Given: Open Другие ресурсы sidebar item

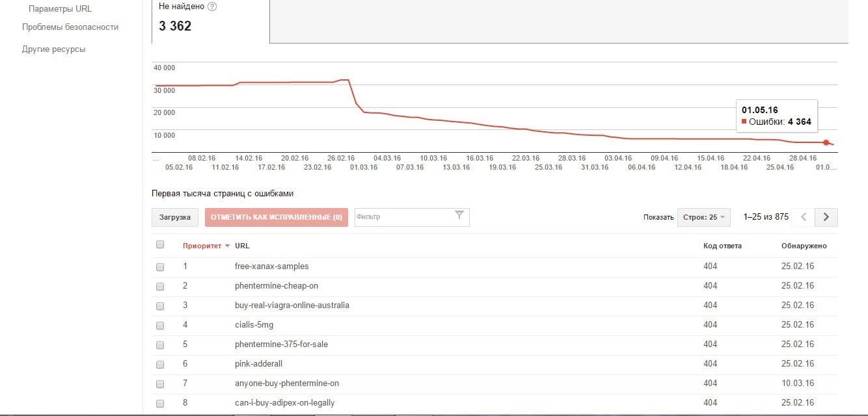Looking at the screenshot, I should click(53, 49).
